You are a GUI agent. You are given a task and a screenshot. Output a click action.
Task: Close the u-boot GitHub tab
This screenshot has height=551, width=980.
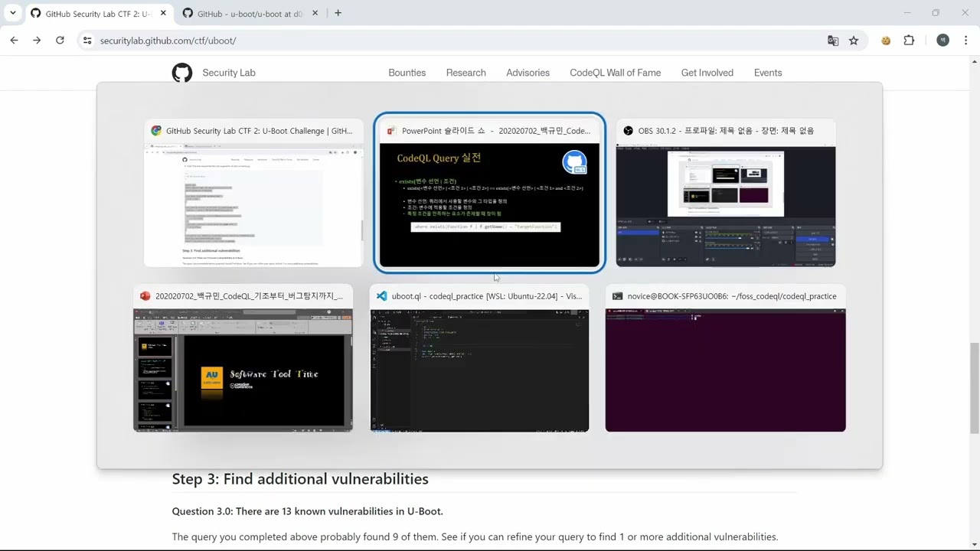tap(315, 13)
